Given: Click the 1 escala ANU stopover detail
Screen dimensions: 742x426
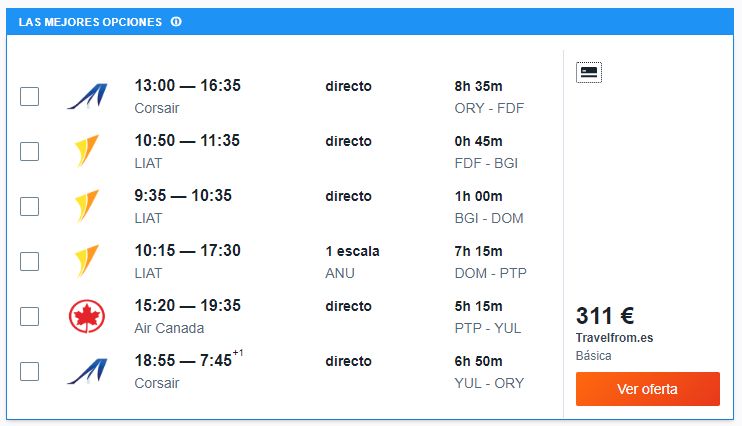Looking at the screenshot, I should coord(352,262).
